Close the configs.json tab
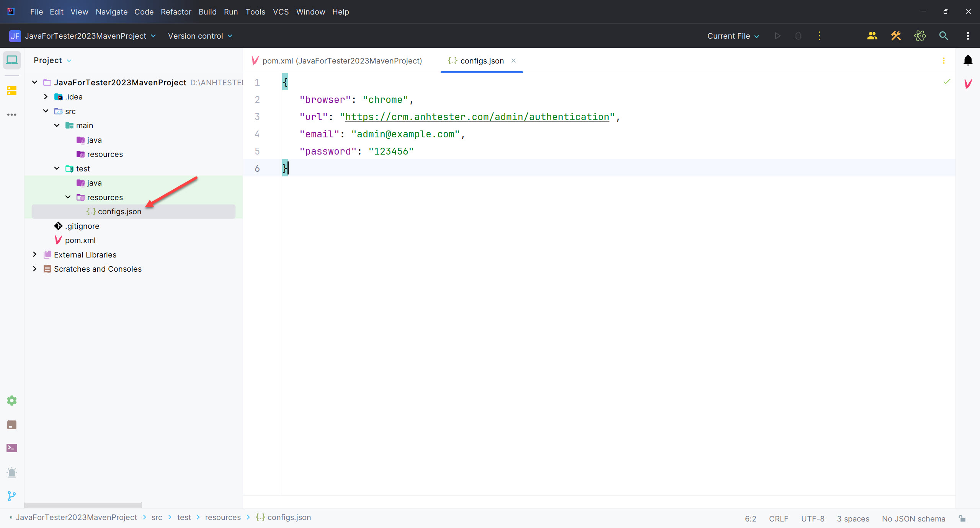 click(x=513, y=60)
